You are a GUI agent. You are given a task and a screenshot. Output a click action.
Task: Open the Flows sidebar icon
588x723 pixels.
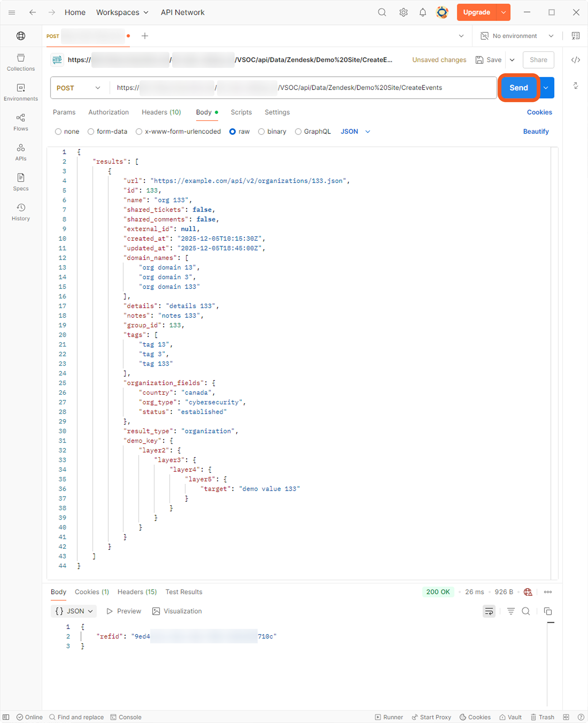tap(21, 122)
